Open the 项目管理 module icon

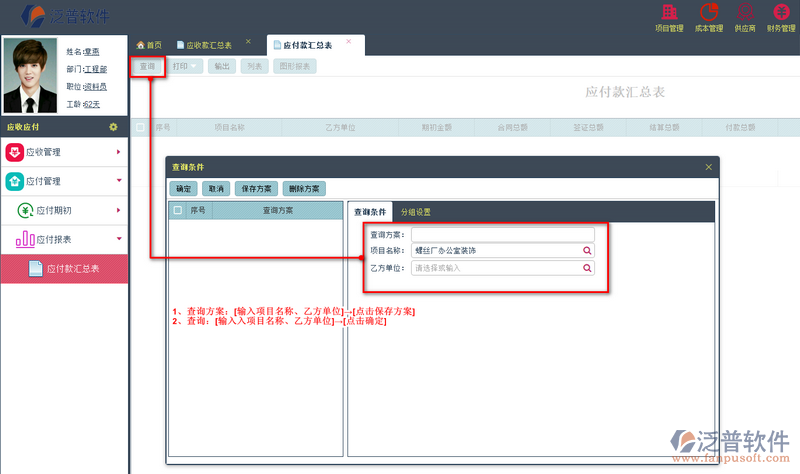coord(669,12)
